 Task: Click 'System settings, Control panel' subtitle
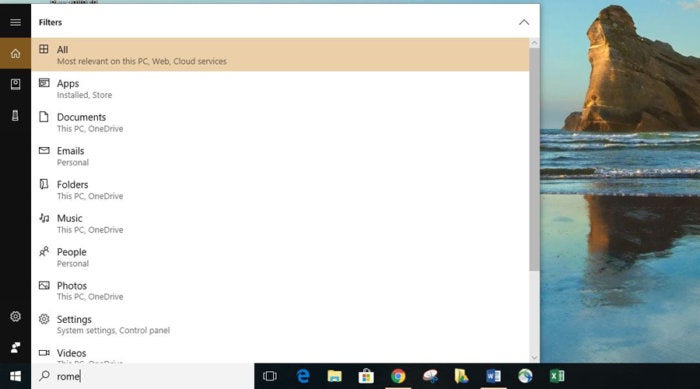(113, 330)
